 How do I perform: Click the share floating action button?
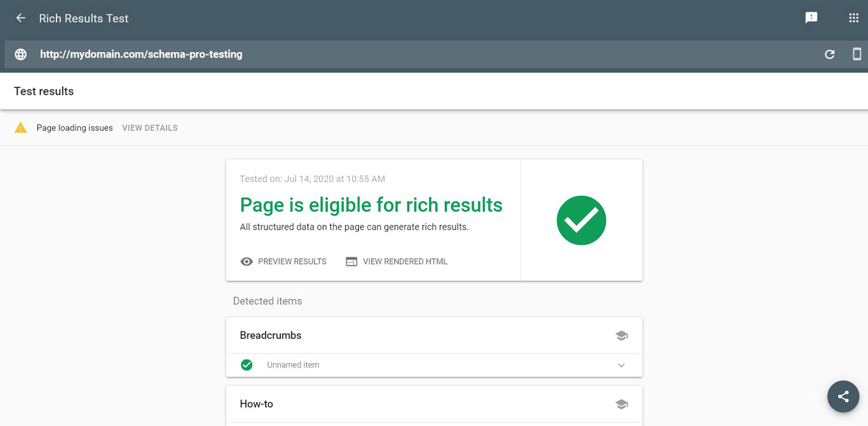pos(843,396)
